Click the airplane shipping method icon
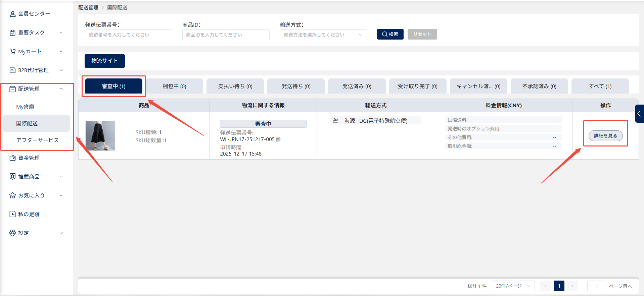 click(335, 120)
